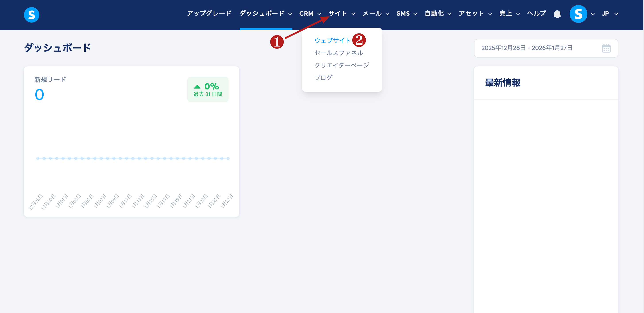Viewport: 644px width, 313px height.
Task: Click the blue S logo at top left
Action: tap(31, 15)
